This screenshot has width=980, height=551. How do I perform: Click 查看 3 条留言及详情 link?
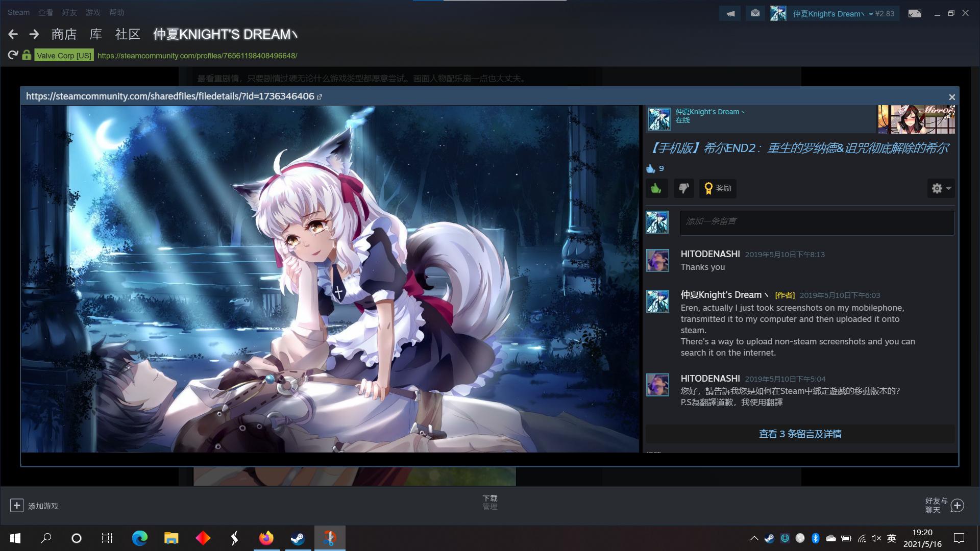(x=800, y=434)
